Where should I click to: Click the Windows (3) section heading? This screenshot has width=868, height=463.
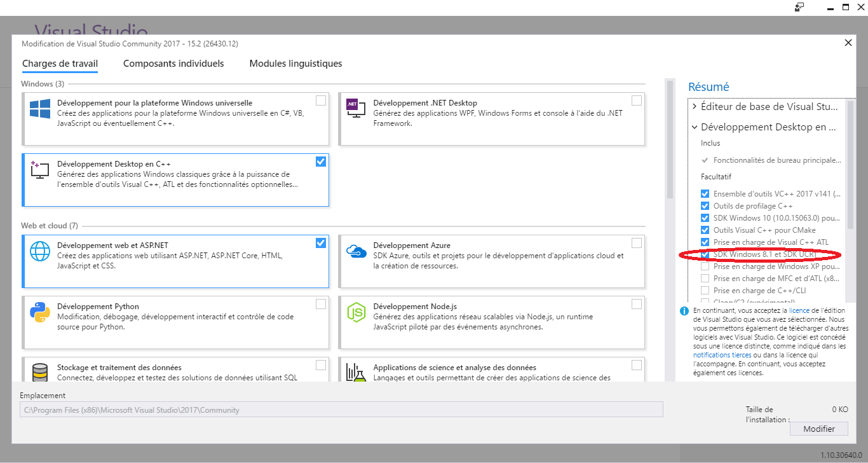pyautogui.click(x=42, y=84)
